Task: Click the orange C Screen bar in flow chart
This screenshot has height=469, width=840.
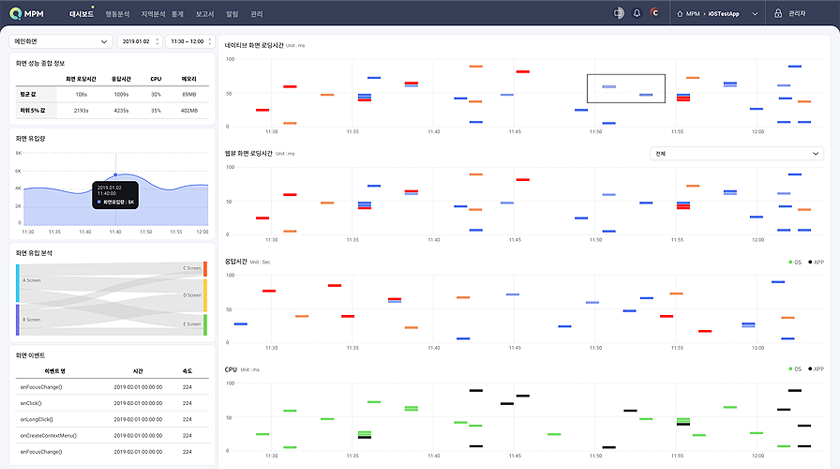Action: (x=204, y=269)
